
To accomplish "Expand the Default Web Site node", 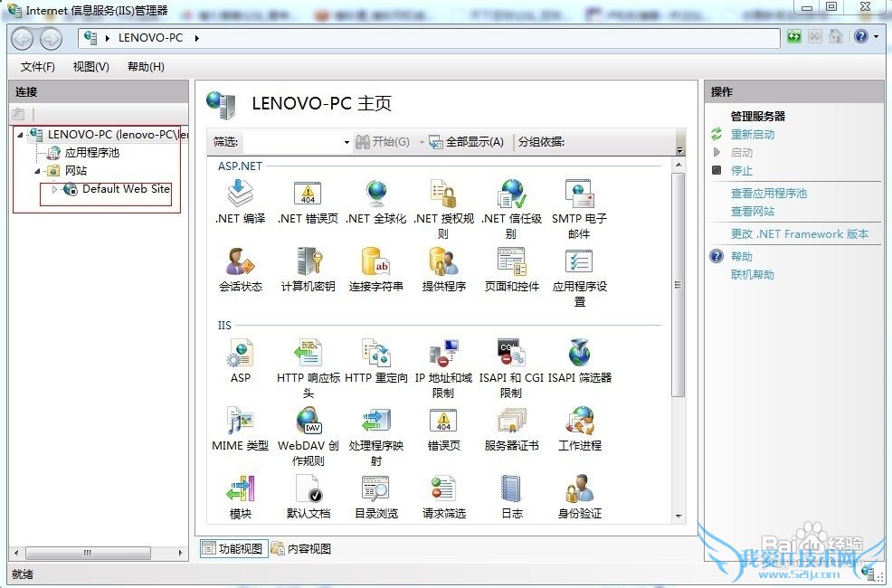I will pos(54,189).
